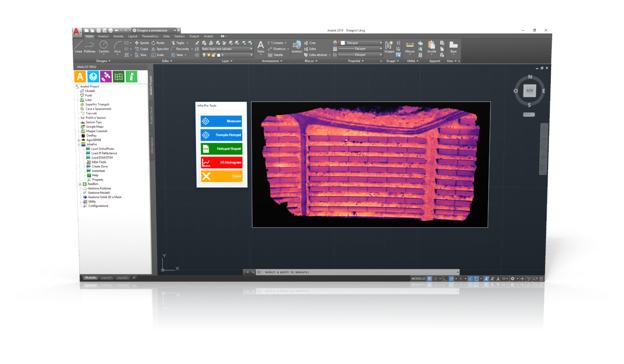This screenshot has height=364, width=624.
Task: Click the blue globe icon in Analist panel
Action: point(93,76)
